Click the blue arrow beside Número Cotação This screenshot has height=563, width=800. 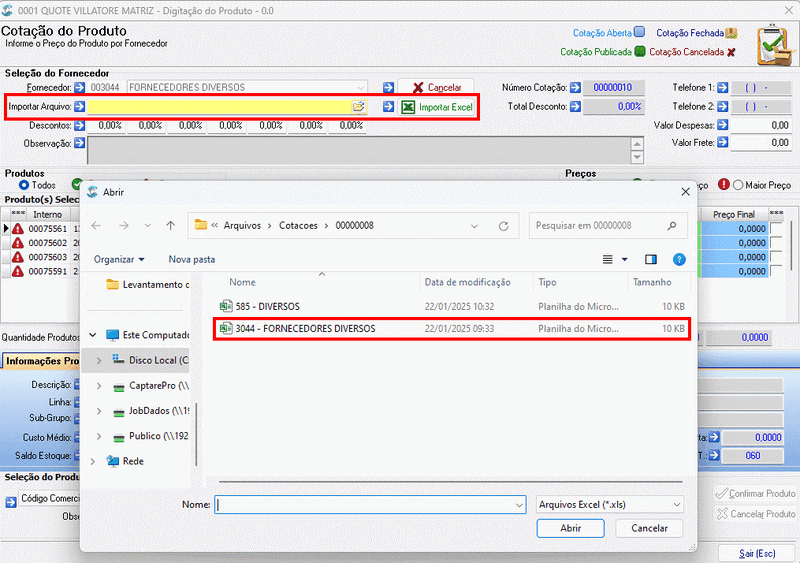[575, 87]
